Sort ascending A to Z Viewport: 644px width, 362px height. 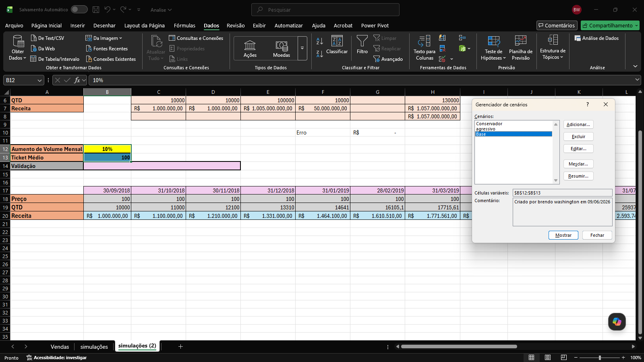[x=320, y=41]
